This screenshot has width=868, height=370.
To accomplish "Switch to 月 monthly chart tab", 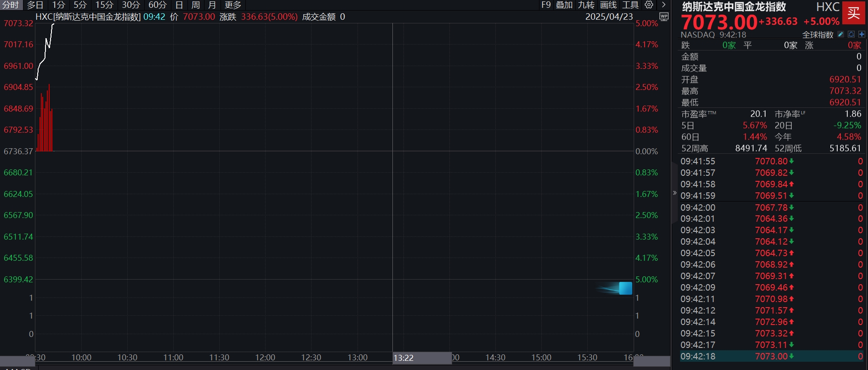I will tap(212, 5).
